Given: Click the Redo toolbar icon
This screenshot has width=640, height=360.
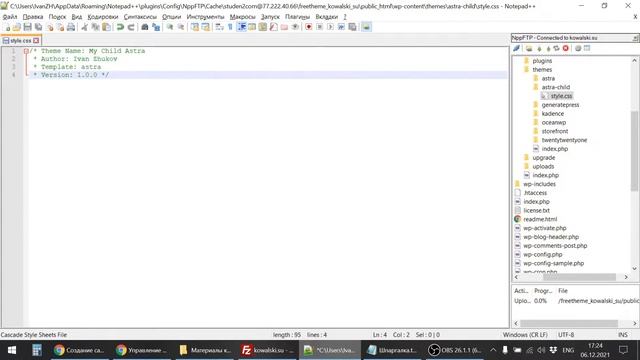Looking at the screenshot, I should click(131, 27).
